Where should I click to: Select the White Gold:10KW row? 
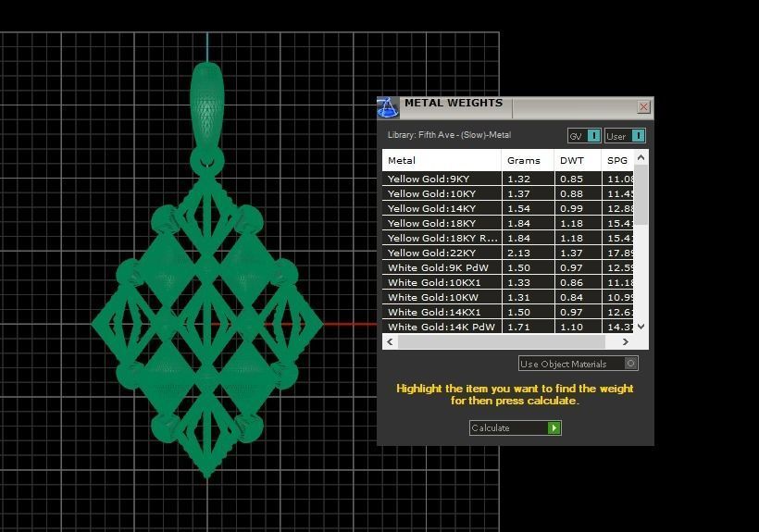coord(508,297)
